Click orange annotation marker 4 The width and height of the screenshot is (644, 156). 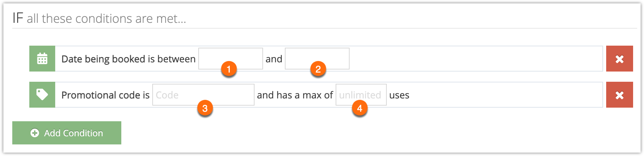(360, 108)
